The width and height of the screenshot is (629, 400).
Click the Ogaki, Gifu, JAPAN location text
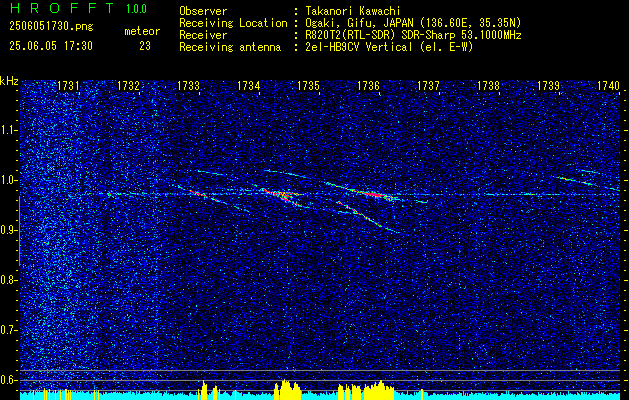click(413, 23)
